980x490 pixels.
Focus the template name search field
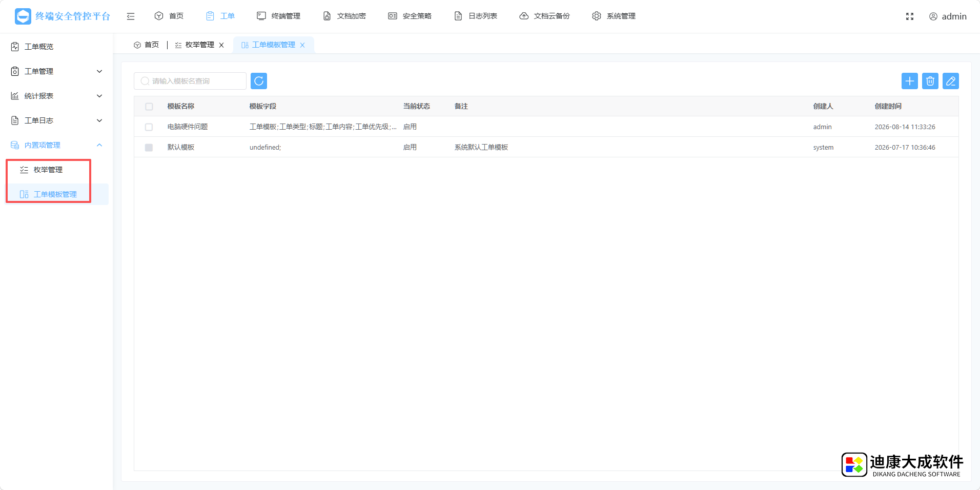190,81
